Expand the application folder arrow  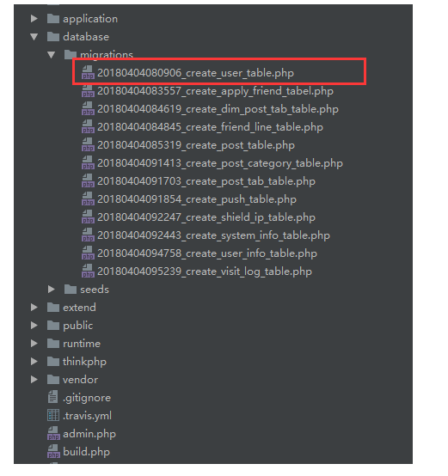[x=34, y=19]
